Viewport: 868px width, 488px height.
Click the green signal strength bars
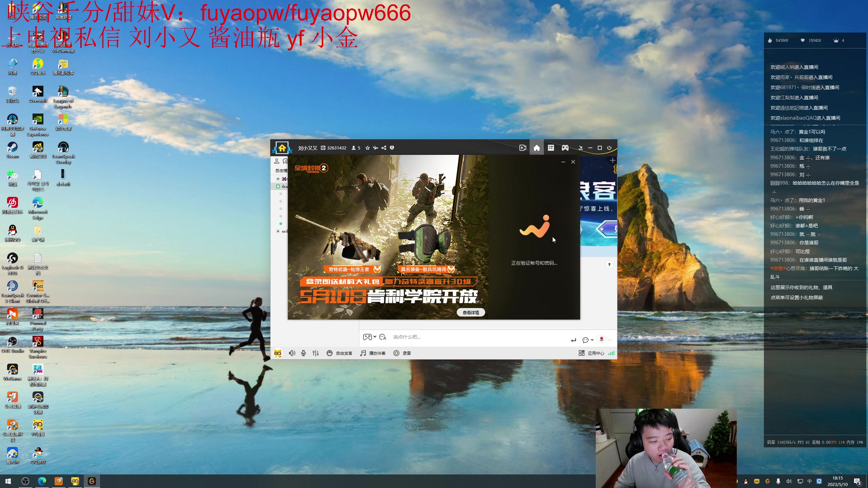(x=611, y=353)
